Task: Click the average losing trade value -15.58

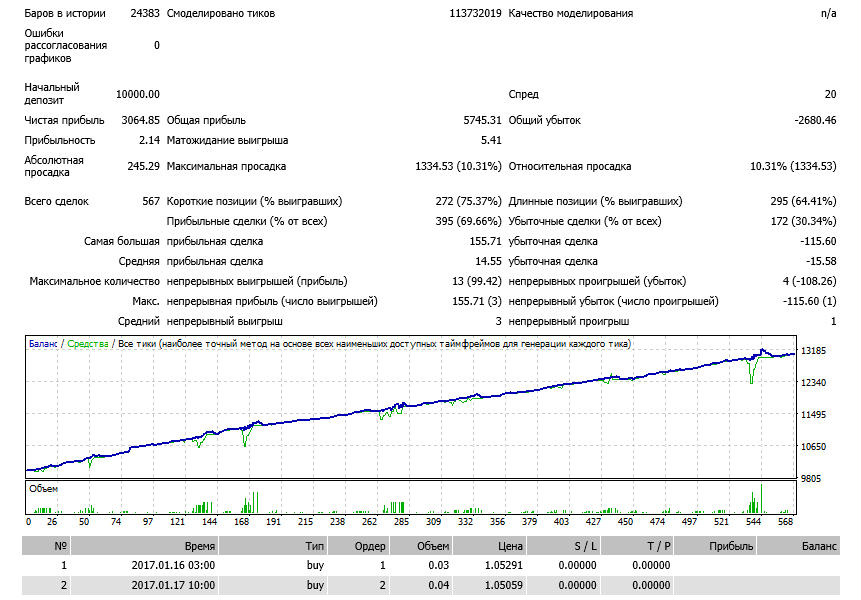Action: point(821,261)
